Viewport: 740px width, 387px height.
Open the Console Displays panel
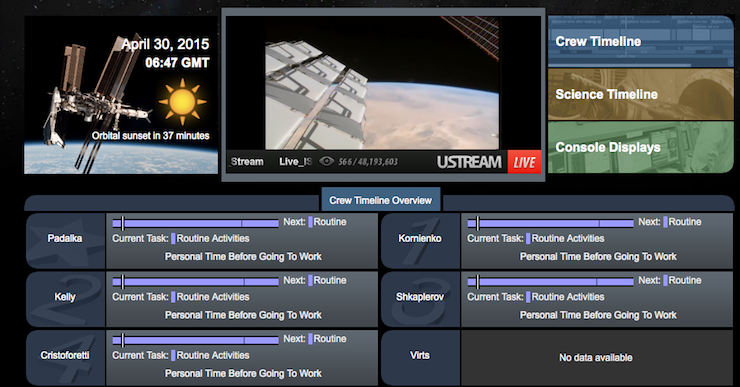[641, 147]
